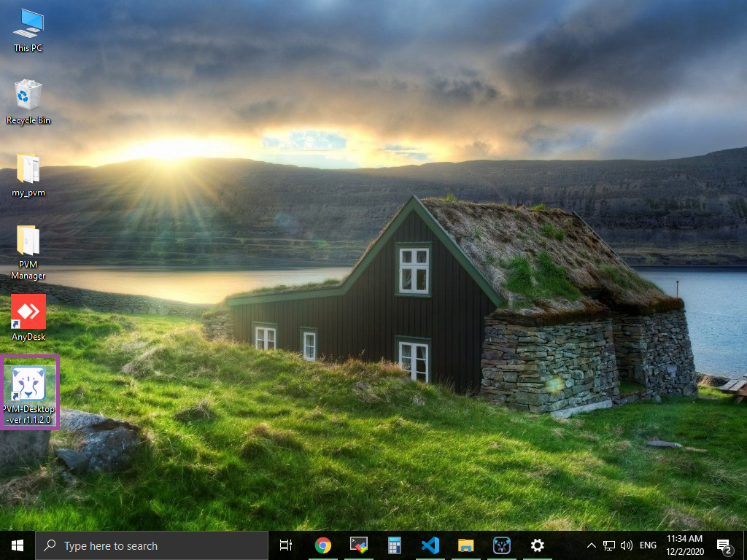Select the Recycle Bin icon
Screen dimensions: 747x560
click(28, 102)
